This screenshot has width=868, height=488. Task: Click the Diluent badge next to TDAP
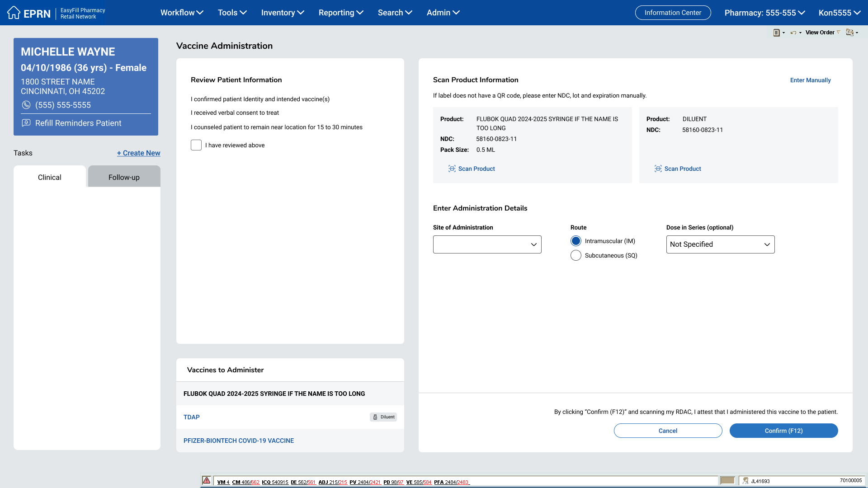point(383,417)
